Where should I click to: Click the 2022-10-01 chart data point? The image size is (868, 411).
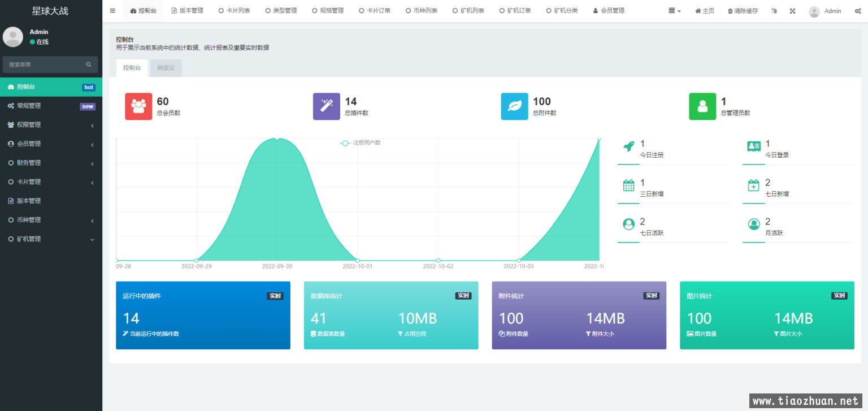[358, 261]
